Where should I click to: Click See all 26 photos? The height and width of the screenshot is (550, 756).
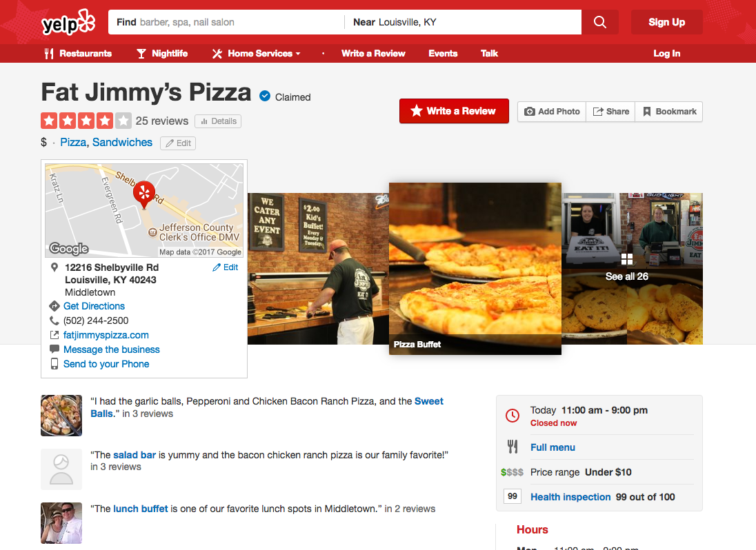(x=627, y=276)
